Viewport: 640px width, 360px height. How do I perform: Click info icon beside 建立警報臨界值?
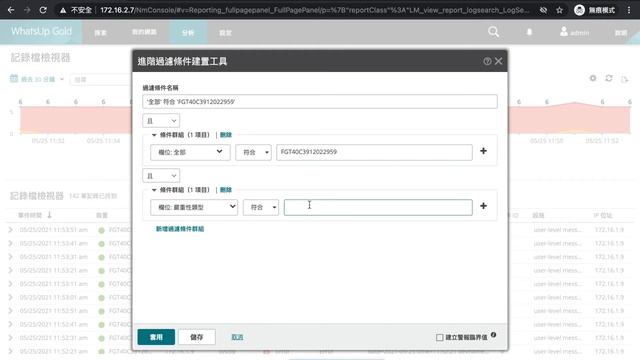493,335
